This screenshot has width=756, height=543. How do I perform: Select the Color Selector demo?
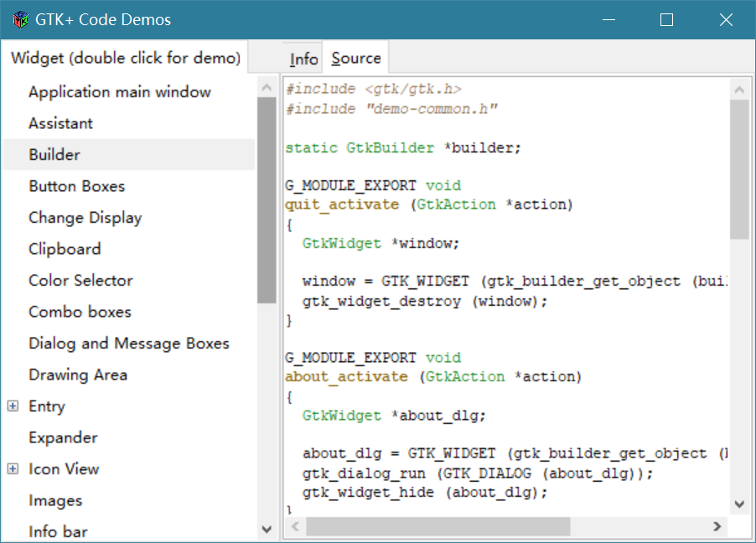(x=80, y=281)
